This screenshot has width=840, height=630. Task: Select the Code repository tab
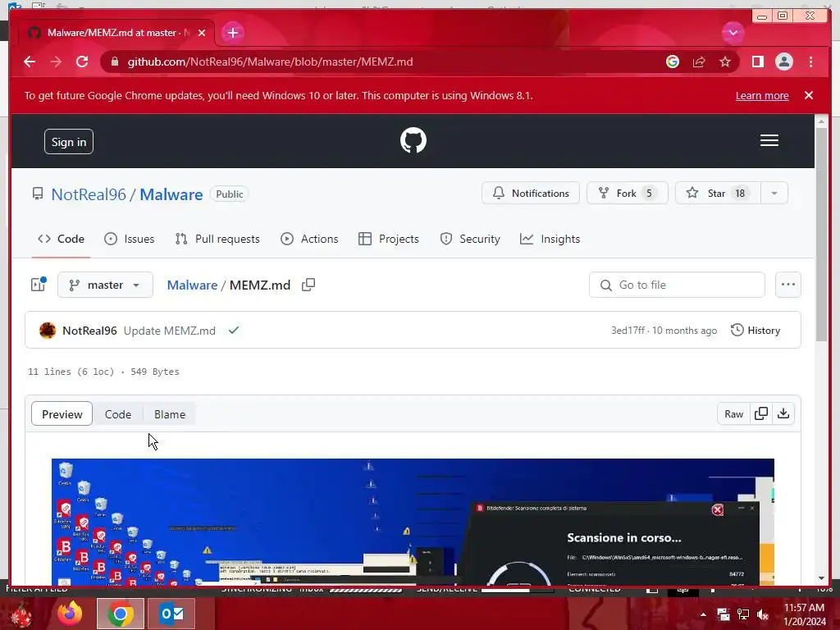coord(61,239)
